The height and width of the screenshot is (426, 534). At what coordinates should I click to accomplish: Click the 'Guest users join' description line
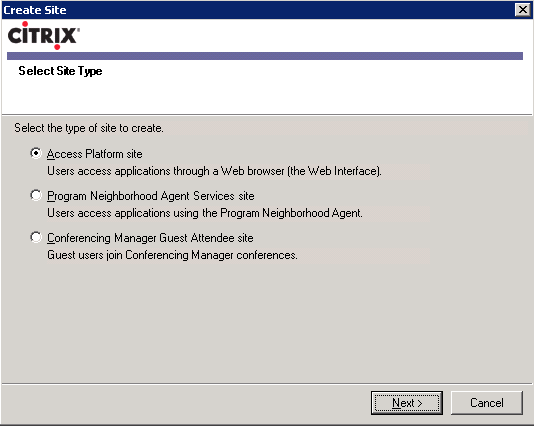(x=172, y=255)
